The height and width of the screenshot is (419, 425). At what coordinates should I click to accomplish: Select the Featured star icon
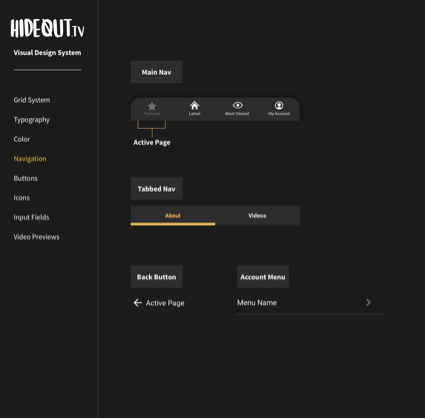(x=152, y=106)
